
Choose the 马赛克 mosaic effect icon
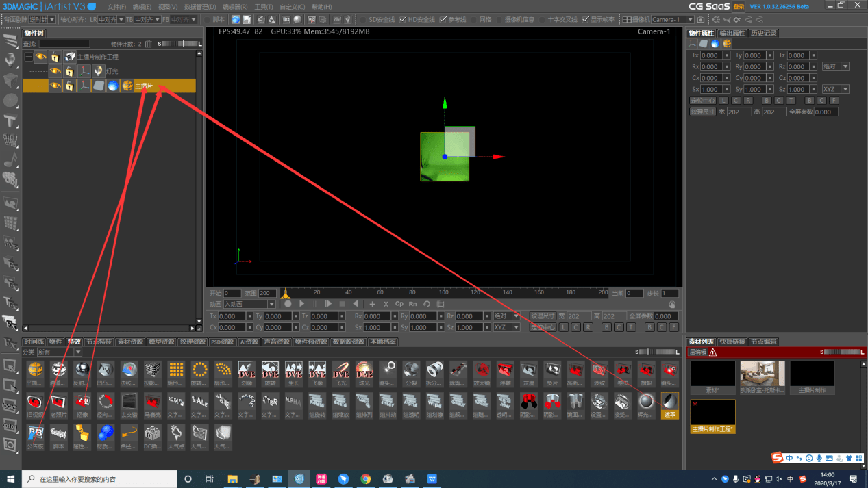coord(152,402)
